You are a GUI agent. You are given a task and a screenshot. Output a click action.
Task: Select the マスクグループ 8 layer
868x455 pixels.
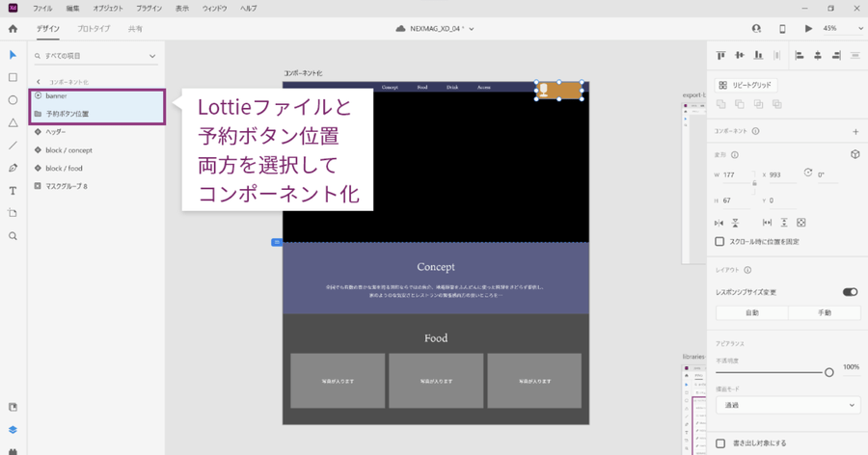coord(96,187)
